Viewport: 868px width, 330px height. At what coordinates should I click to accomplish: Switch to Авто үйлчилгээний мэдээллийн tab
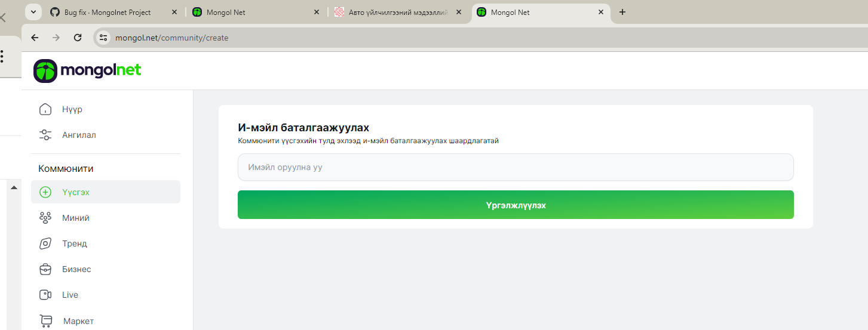398,12
